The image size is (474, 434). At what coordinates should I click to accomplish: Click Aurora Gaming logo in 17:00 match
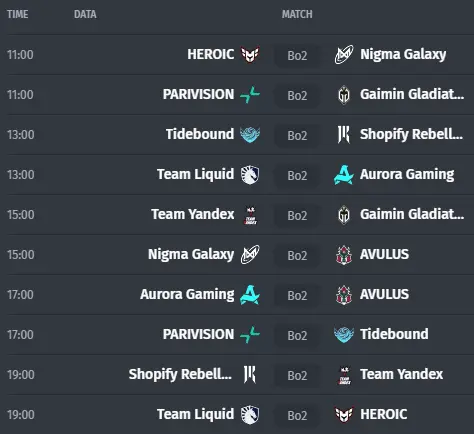coord(250,295)
